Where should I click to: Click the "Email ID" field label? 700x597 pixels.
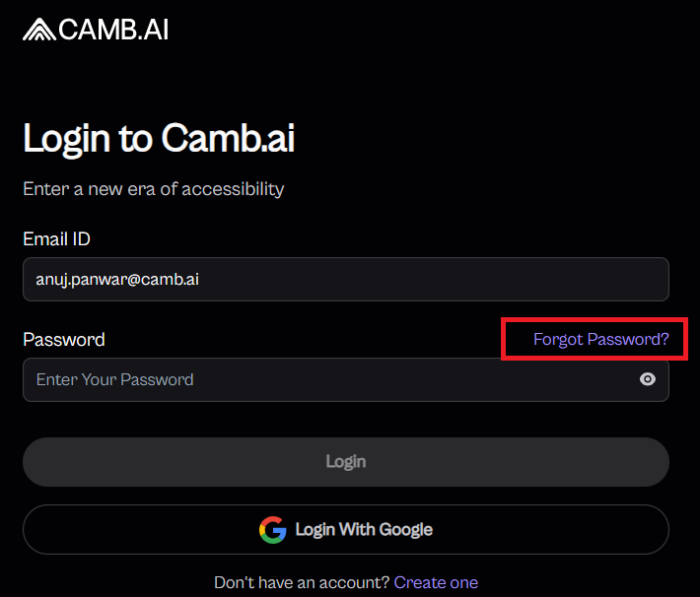coord(56,238)
